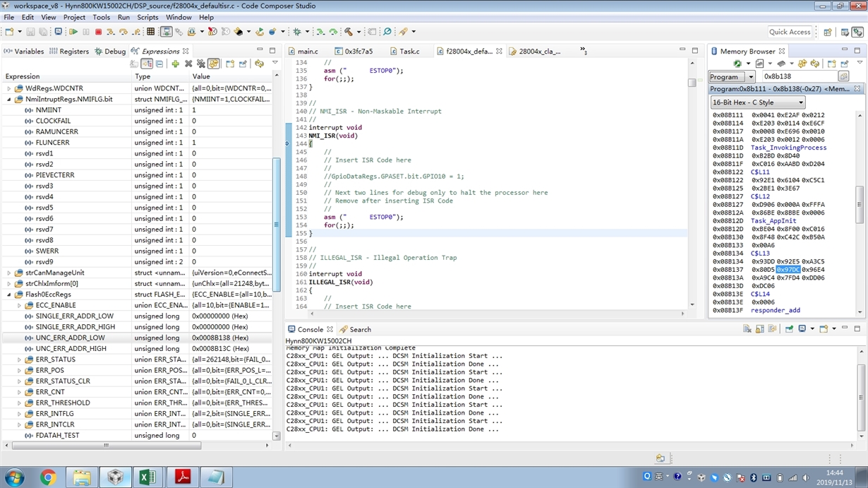
Task: Open the 16-Bit Hex - C Style dropdown
Action: pyautogui.click(x=758, y=102)
